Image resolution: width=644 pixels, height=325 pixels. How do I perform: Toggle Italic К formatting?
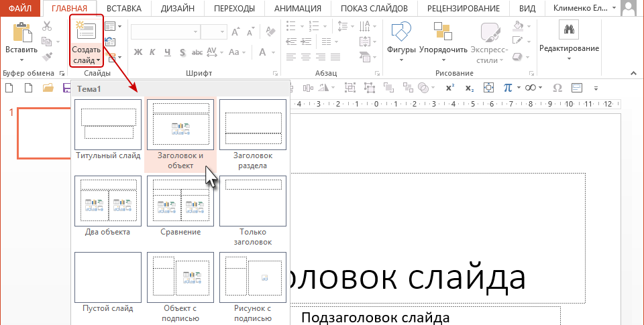click(152, 52)
